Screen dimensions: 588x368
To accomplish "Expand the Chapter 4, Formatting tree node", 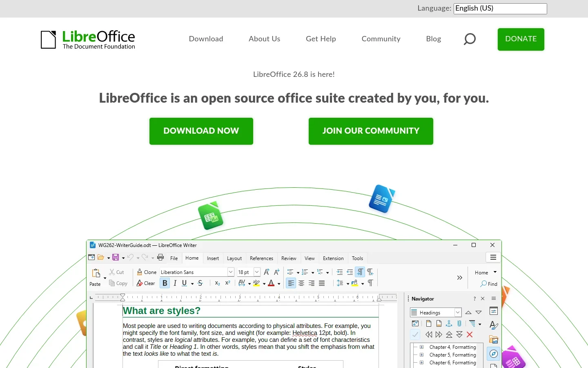I will coord(422,347).
